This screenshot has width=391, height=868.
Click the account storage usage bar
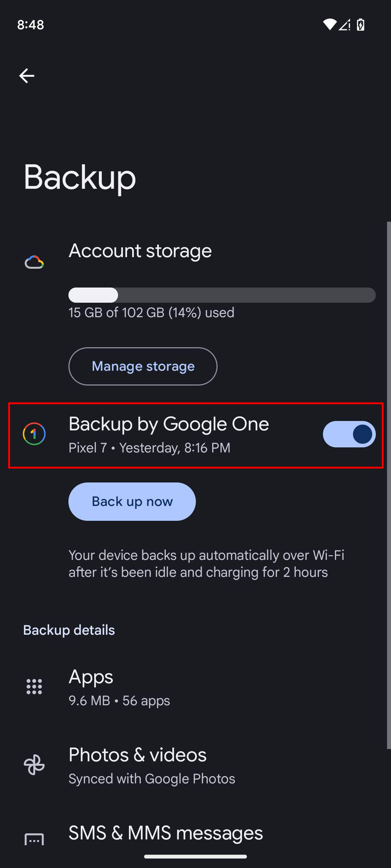point(222,295)
